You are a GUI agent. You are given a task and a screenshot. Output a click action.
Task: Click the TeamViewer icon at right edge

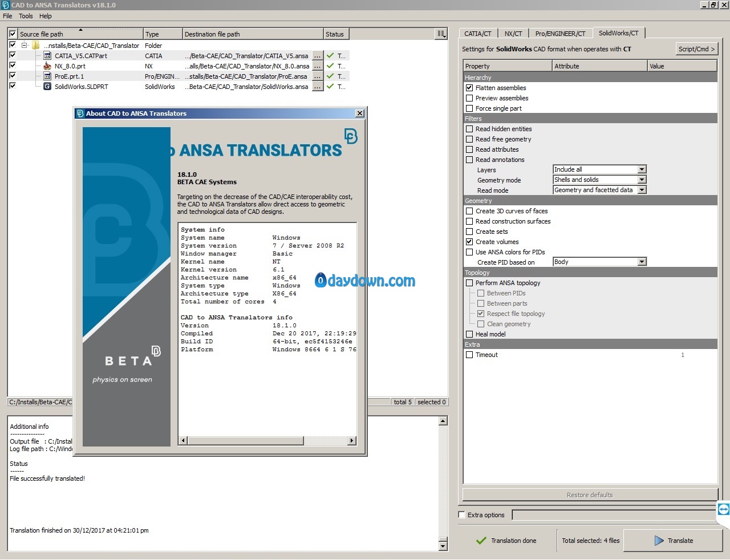coord(723,509)
